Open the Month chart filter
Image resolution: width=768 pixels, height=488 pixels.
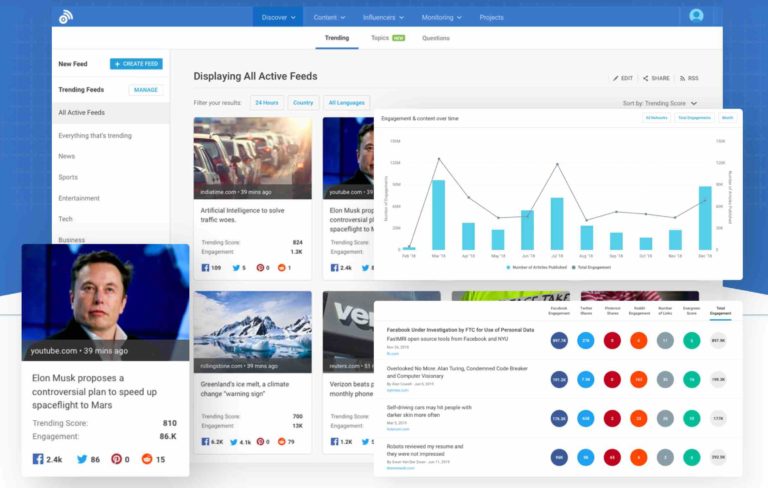click(727, 118)
